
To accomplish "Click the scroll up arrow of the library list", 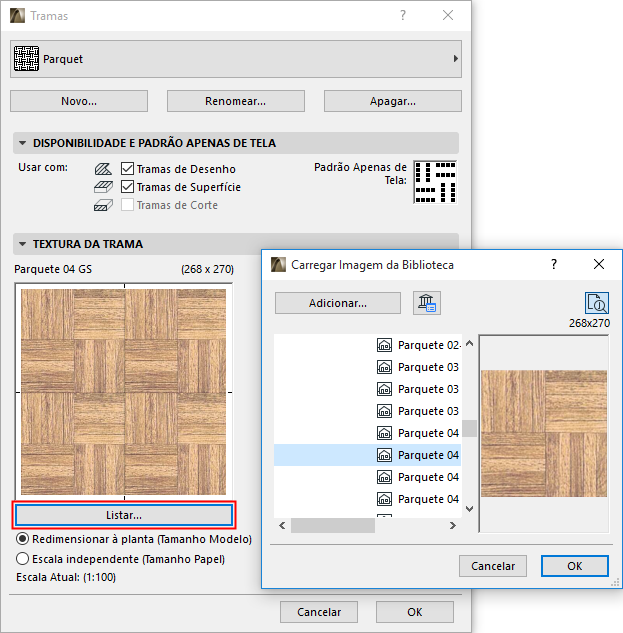I will coord(469,344).
